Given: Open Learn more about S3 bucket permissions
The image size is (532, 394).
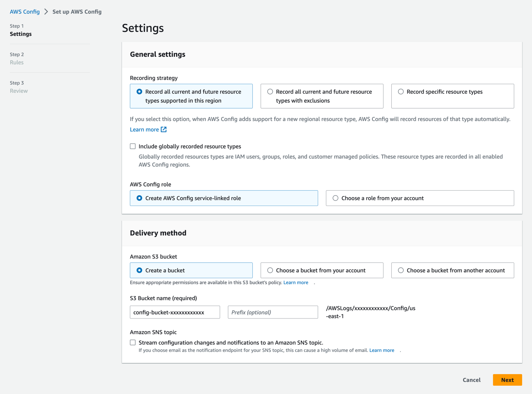Looking at the screenshot, I should 296,282.
